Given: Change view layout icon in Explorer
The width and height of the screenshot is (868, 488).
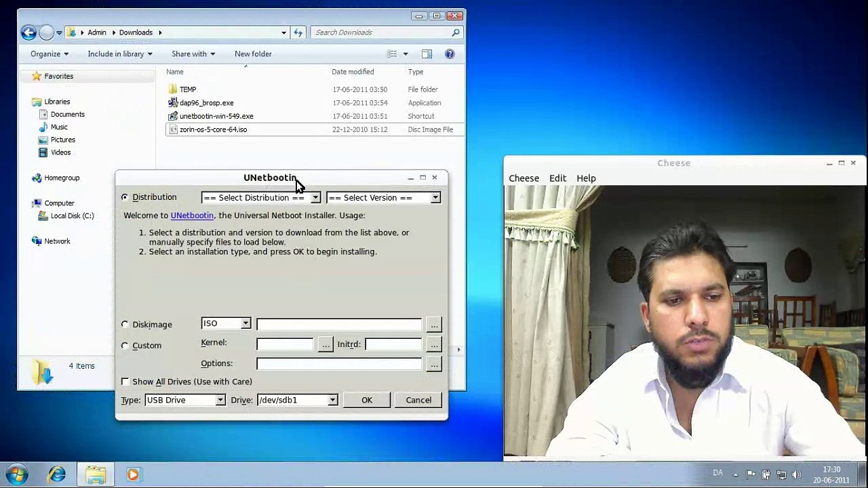Looking at the screenshot, I should [x=392, y=54].
